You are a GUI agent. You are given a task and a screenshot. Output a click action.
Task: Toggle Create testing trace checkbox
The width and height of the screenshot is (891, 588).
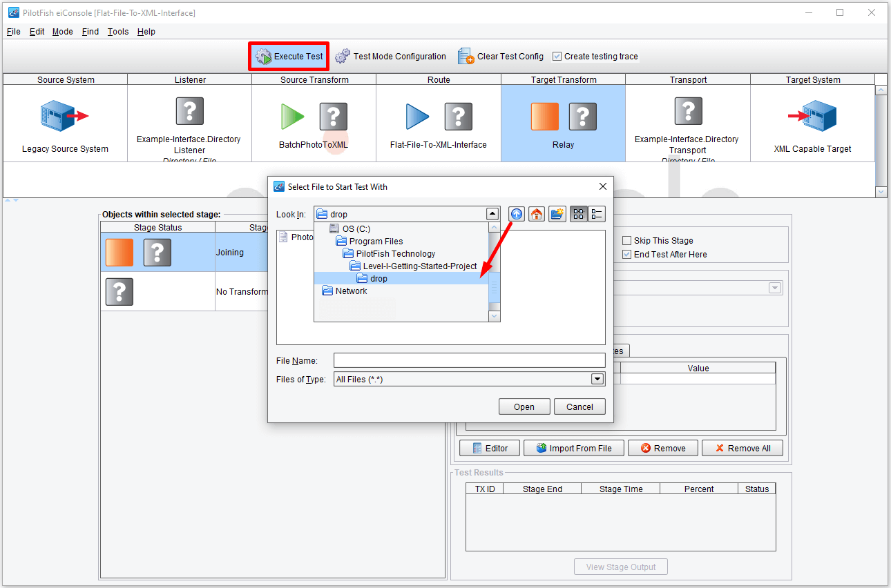point(557,57)
